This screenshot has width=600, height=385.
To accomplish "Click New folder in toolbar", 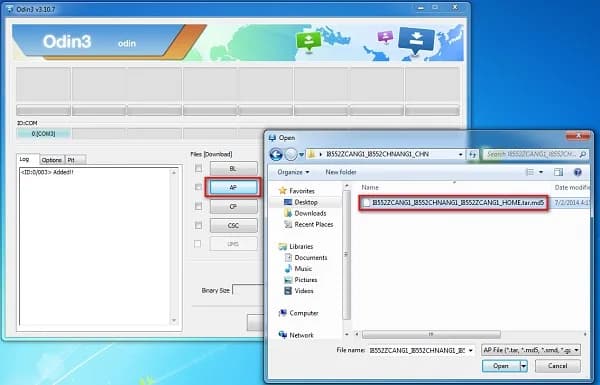I will pos(341,172).
